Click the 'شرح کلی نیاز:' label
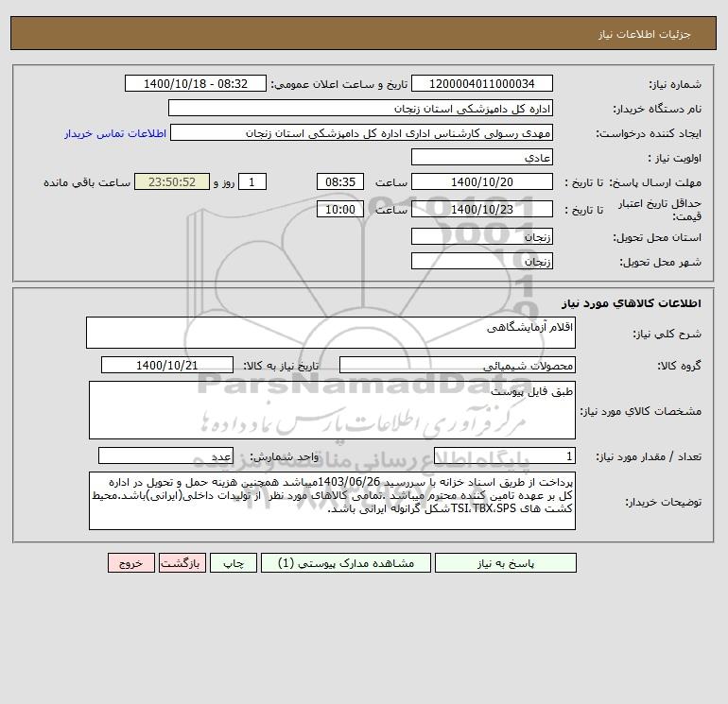The height and width of the screenshot is (704, 728). click(x=667, y=334)
